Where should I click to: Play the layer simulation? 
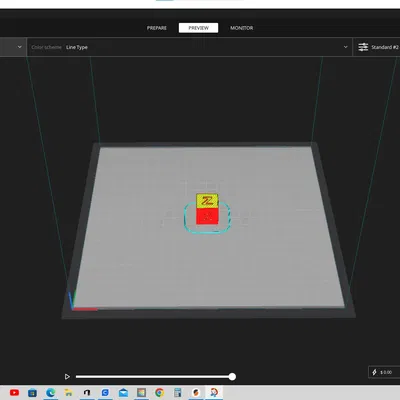point(67,377)
